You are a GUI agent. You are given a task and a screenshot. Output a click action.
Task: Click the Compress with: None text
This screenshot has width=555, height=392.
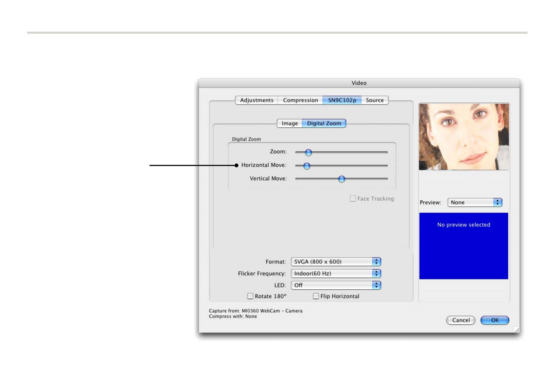pyautogui.click(x=233, y=316)
